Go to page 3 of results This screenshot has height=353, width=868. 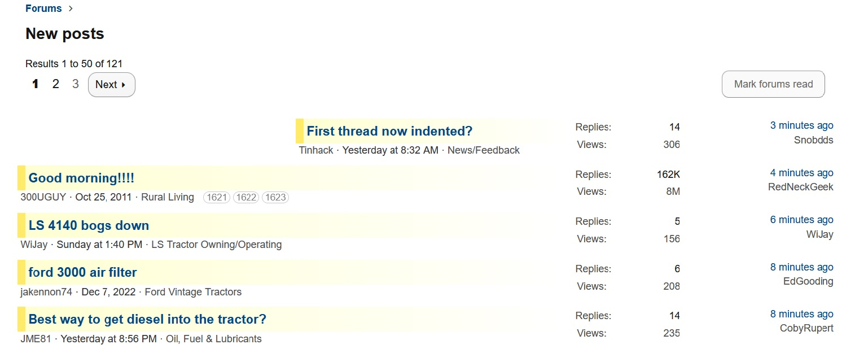pyautogui.click(x=76, y=84)
